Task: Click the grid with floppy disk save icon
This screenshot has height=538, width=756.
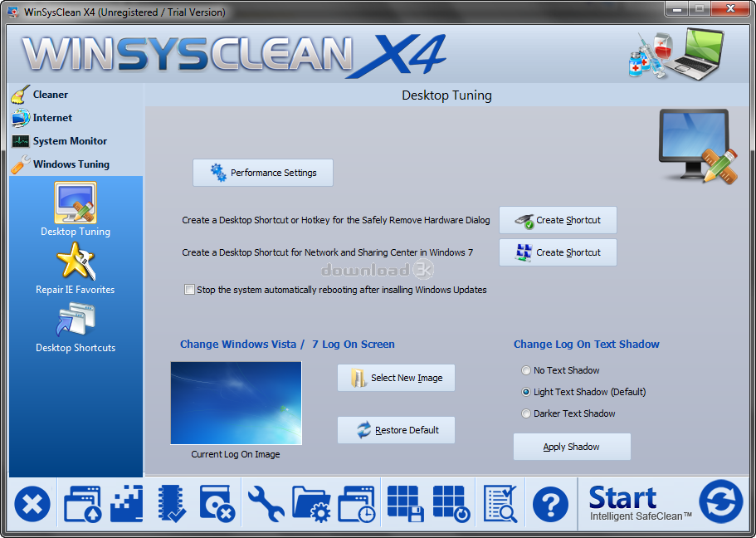Action: (x=406, y=504)
